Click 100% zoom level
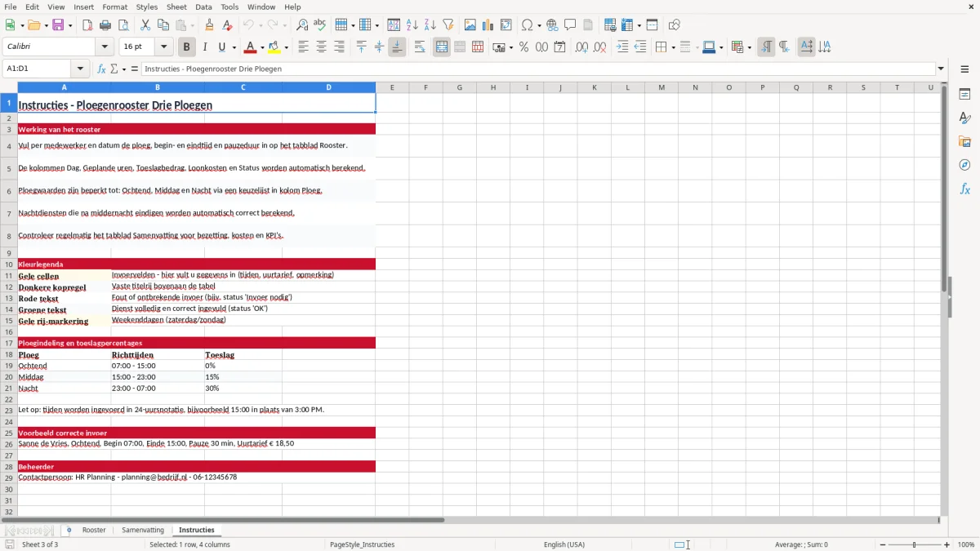 point(966,544)
